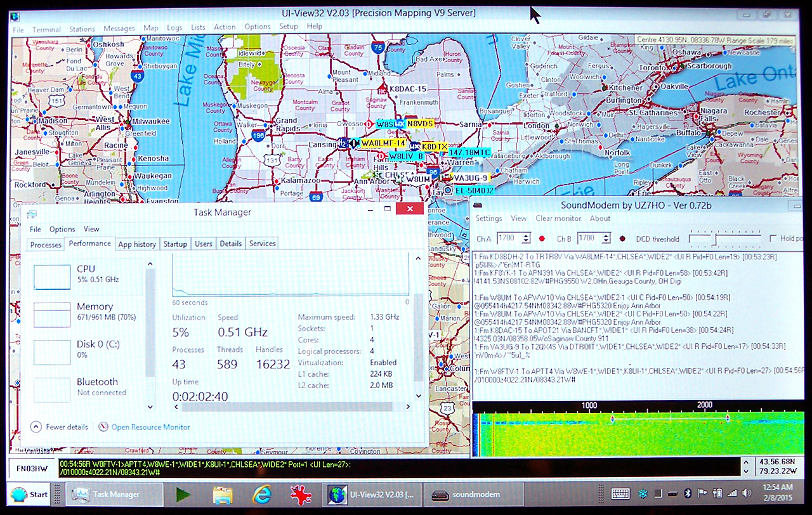This screenshot has height=515, width=812.
Task: Click the DCD threshold slider
Action: pos(715,238)
